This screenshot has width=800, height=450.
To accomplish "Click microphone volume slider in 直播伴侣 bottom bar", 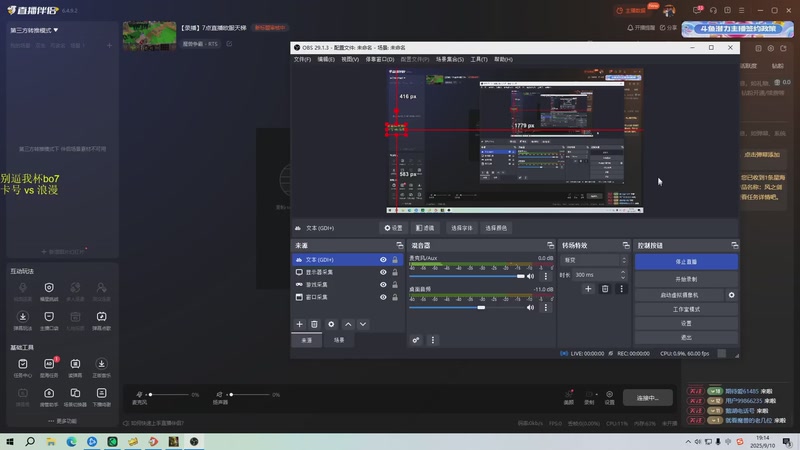I will pyautogui.click(x=169, y=394).
